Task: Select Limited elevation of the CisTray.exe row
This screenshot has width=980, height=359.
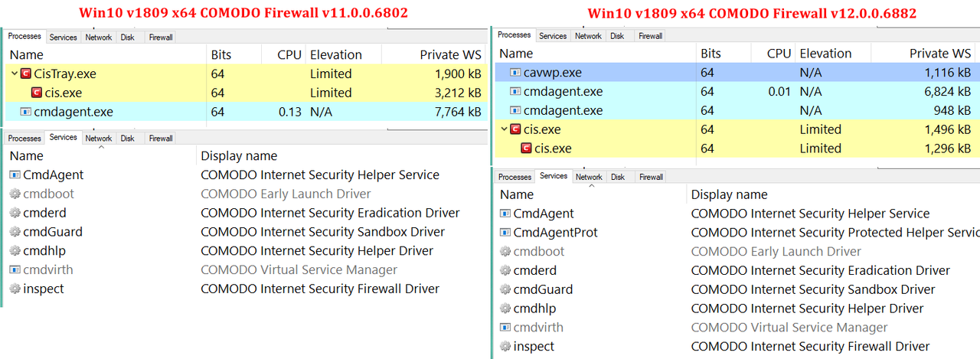Action: (x=331, y=74)
